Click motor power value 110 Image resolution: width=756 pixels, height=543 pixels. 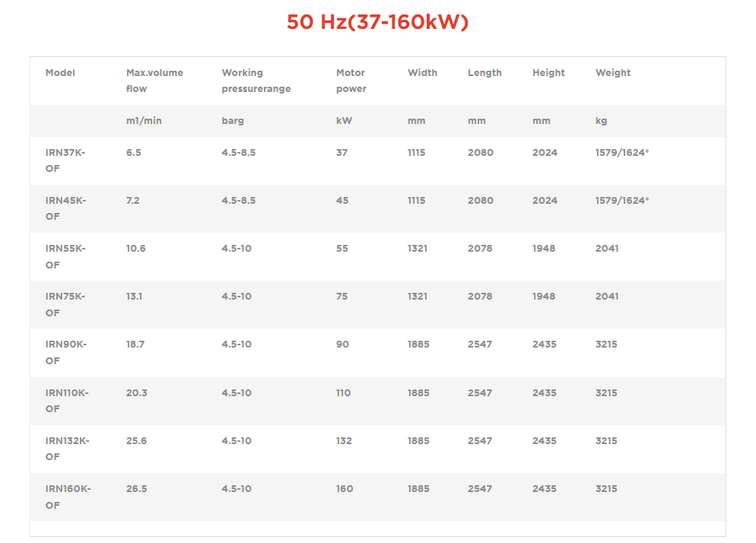click(343, 392)
